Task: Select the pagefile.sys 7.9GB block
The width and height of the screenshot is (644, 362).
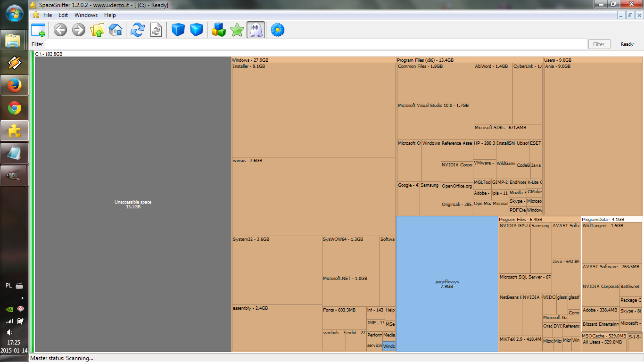Action: click(447, 284)
